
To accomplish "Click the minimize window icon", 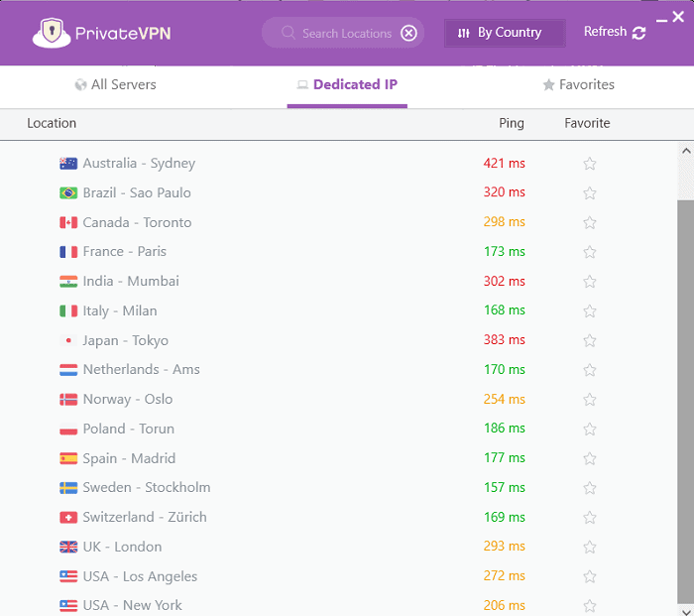I will click(660, 18).
